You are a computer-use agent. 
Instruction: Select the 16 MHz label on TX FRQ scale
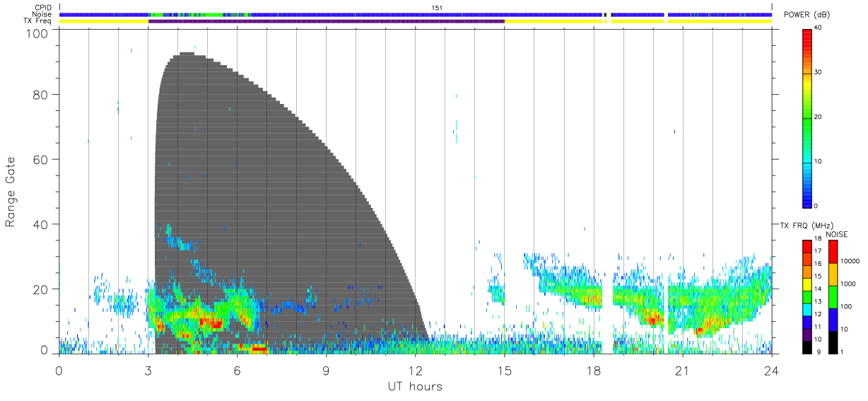point(818,264)
